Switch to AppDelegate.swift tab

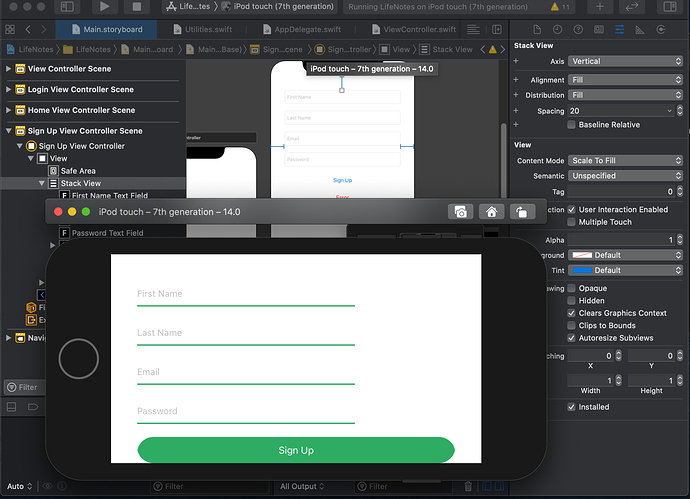(302, 29)
